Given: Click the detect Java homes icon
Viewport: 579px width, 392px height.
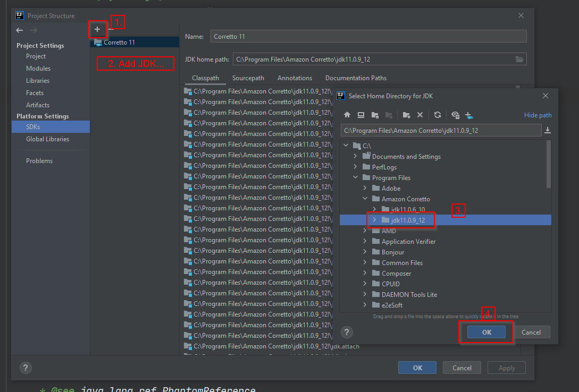Looking at the screenshot, I should pyautogui.click(x=469, y=115).
